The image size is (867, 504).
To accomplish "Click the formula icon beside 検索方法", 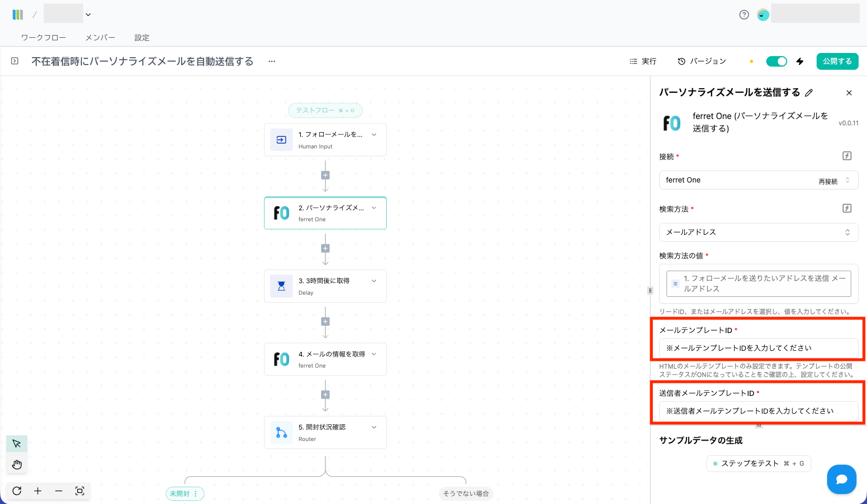I will pos(847,208).
